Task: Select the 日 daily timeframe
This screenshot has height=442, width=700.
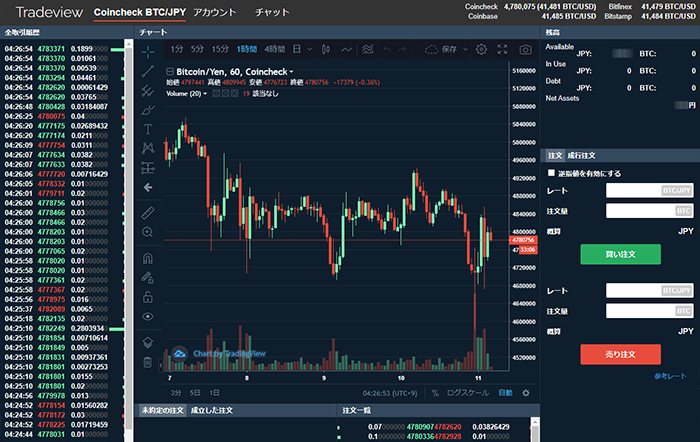Action: pyautogui.click(x=297, y=50)
